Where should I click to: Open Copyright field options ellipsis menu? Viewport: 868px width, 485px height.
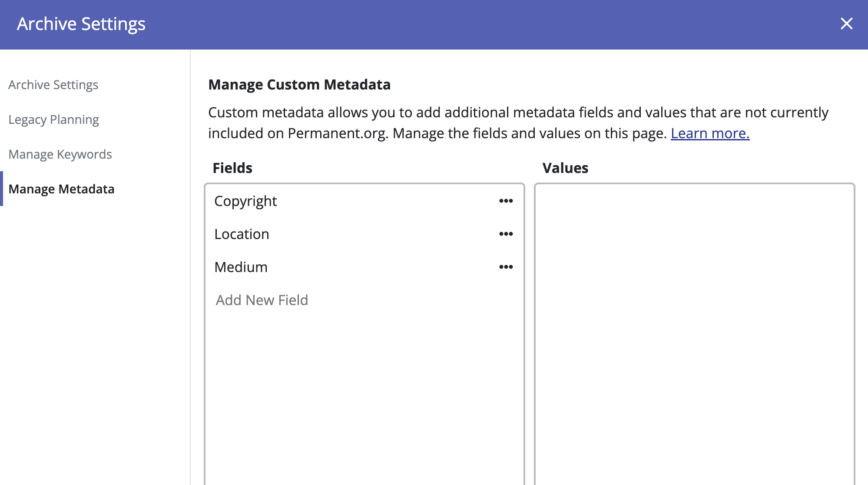pos(506,201)
